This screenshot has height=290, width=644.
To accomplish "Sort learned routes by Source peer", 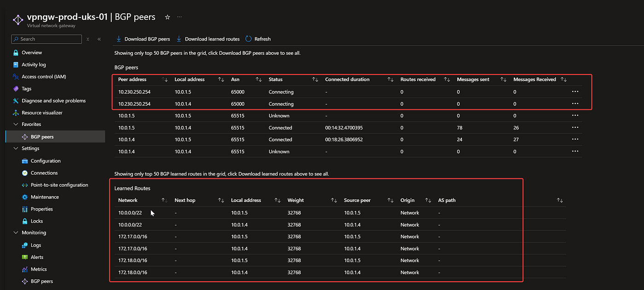I will (391, 200).
